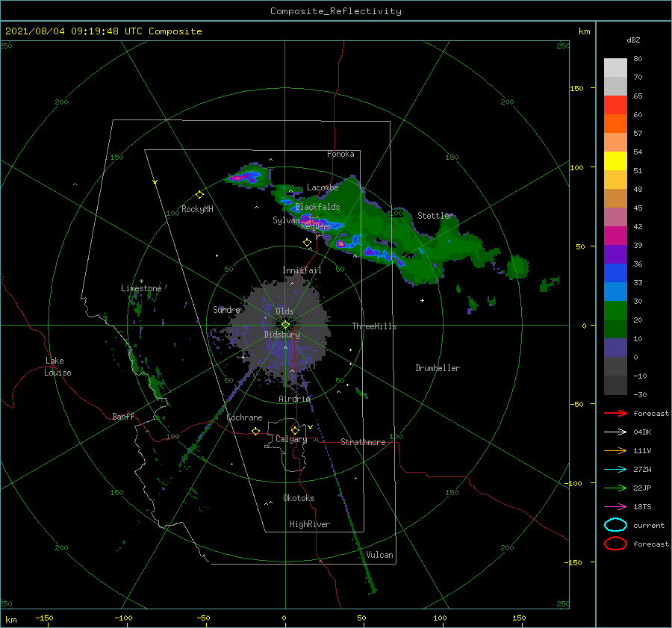The image size is (672, 628).
Task: Click the cyan 'current' ellipse in the legend
Action: pos(615,525)
